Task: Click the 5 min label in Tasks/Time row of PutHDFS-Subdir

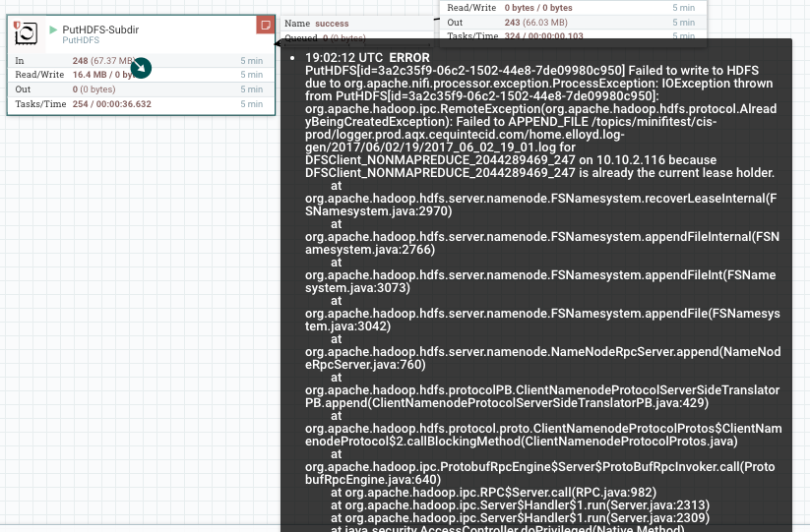Action: [x=252, y=104]
